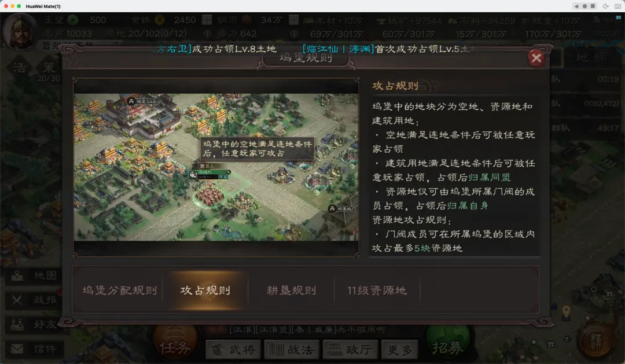
Task: Switch to the 坞堡分配规则 tab
Action: point(120,291)
